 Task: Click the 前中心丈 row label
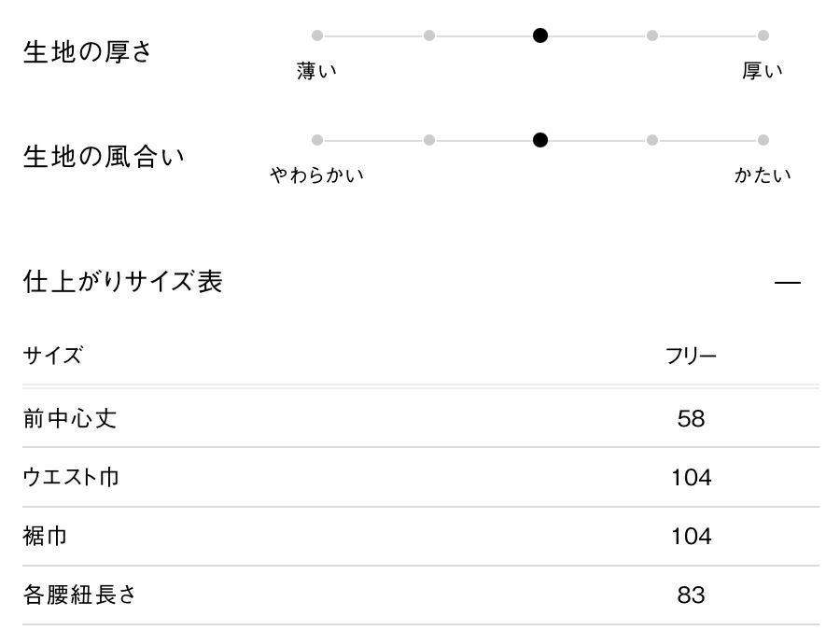coord(70,418)
